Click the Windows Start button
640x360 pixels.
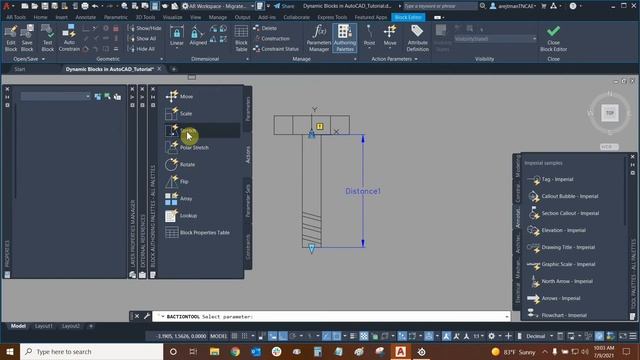9,351
